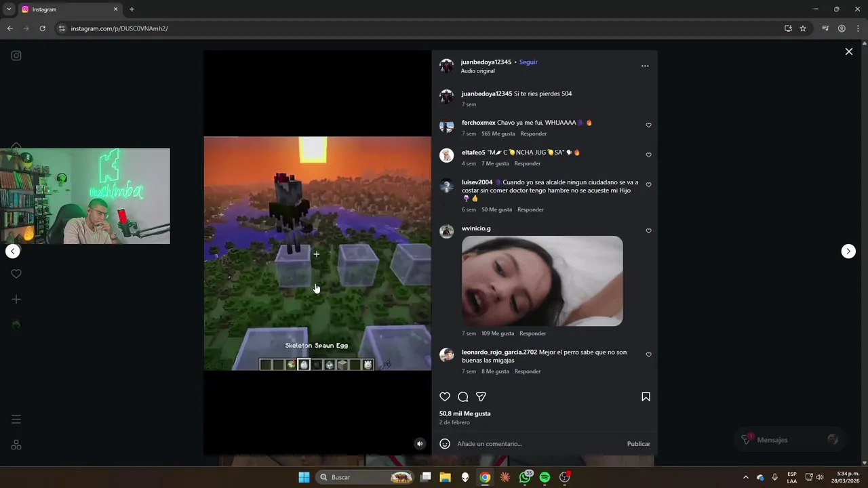Image resolution: width=868 pixels, height=488 pixels.
Task: Open the GIF in wvinicio.g's comment
Action: pos(542,281)
